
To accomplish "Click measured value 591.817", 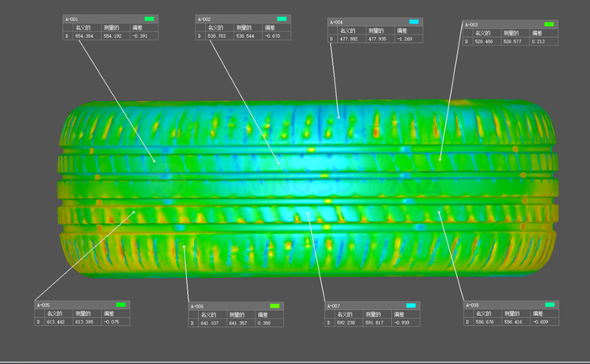I will coord(374,322).
